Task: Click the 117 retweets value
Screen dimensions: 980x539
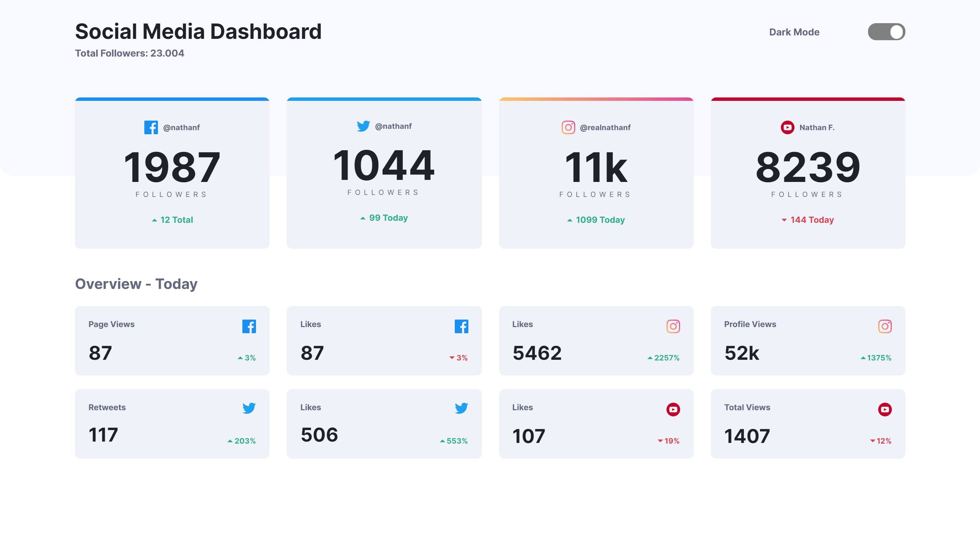Action: pos(103,435)
